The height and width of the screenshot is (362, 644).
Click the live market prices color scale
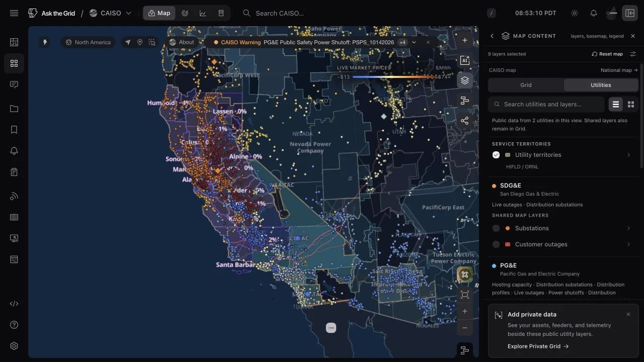pyautogui.click(x=393, y=77)
